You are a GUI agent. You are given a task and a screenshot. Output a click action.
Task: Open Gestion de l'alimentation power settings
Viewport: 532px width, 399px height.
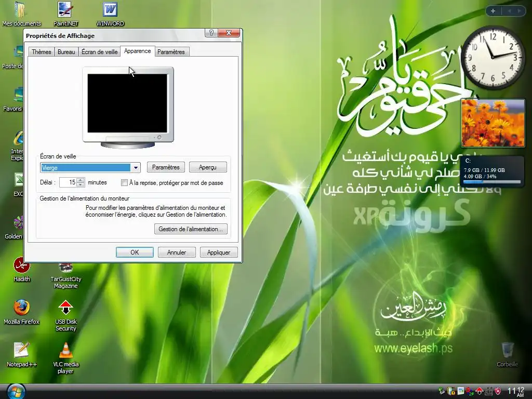click(x=191, y=229)
